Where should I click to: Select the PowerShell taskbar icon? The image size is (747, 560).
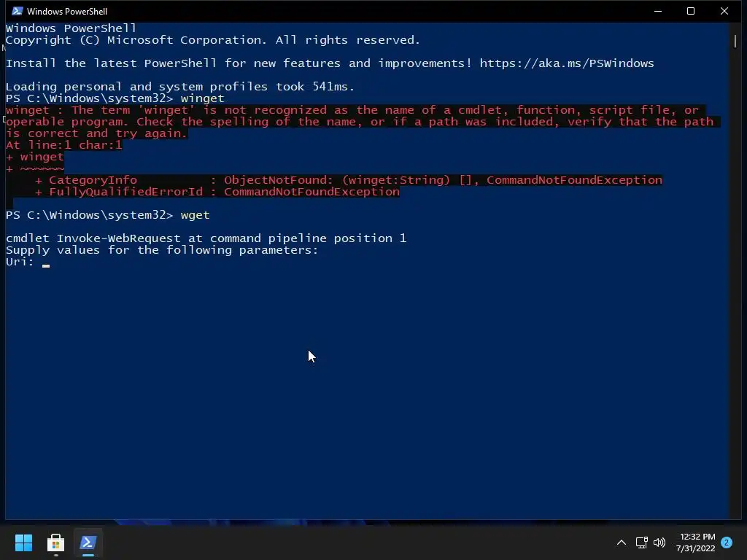click(88, 542)
